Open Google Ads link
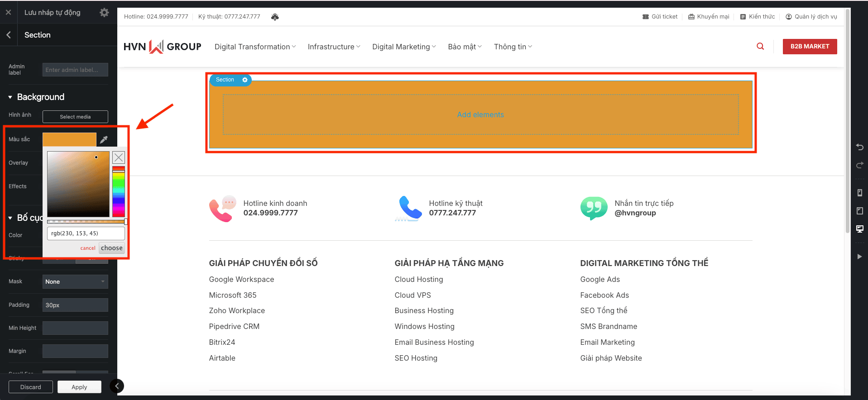The image size is (868, 400). click(600, 280)
